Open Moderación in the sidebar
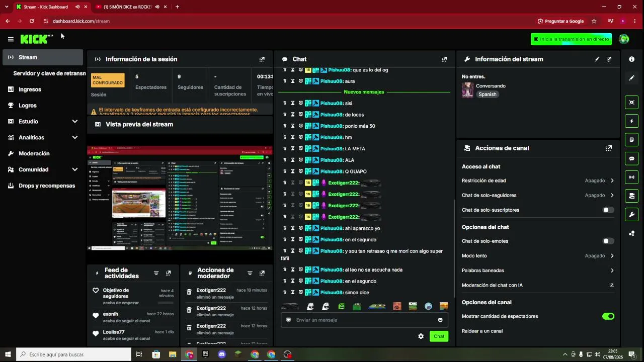644x362 pixels. click(43, 154)
